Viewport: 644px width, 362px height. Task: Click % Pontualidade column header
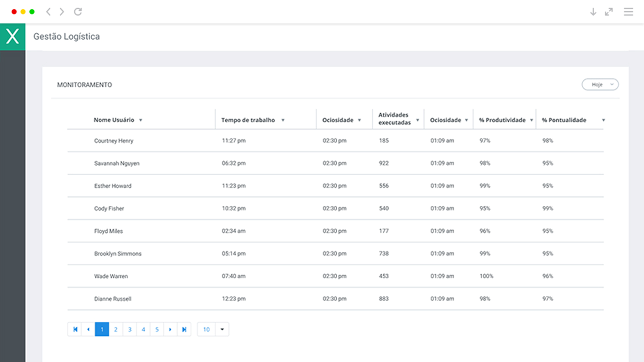[564, 120]
